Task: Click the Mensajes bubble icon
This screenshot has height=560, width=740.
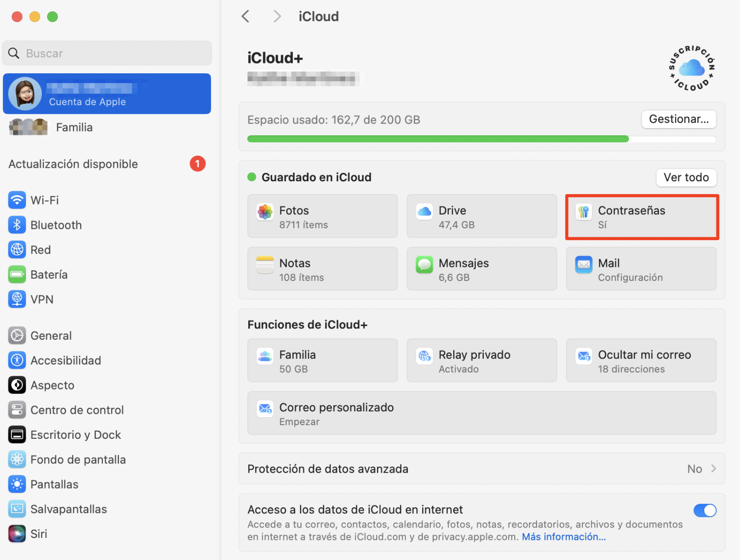Action: [x=425, y=264]
